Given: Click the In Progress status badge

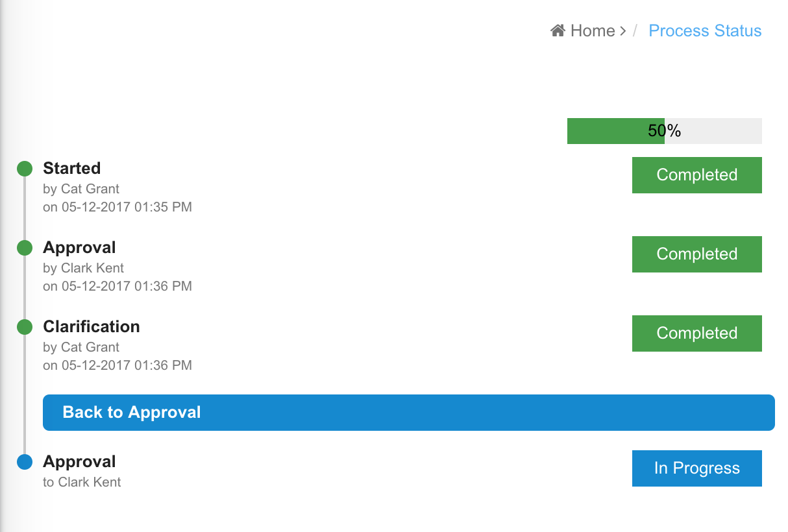Looking at the screenshot, I should click(696, 468).
